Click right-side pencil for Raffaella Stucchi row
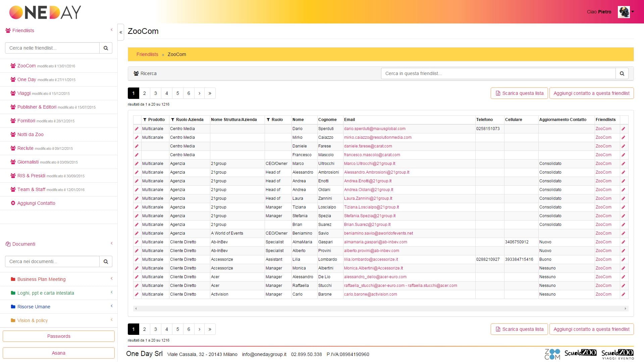The image size is (644, 362). (x=623, y=286)
